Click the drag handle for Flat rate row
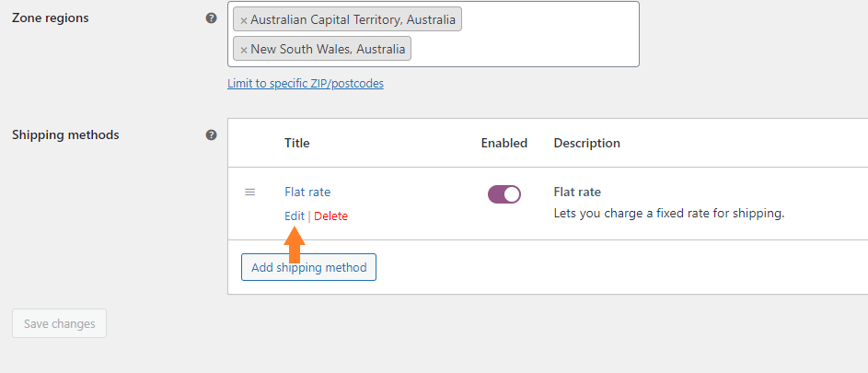Image resolution: width=868 pixels, height=373 pixels. click(x=249, y=192)
